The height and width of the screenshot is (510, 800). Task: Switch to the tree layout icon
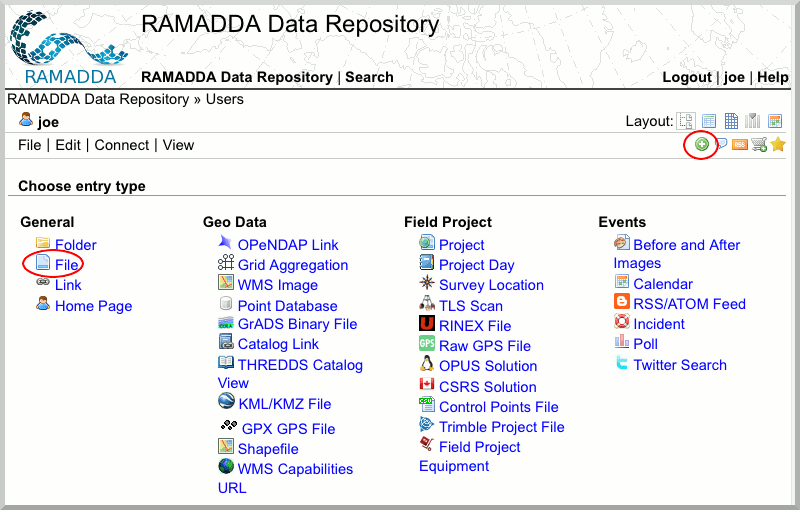coord(686,121)
